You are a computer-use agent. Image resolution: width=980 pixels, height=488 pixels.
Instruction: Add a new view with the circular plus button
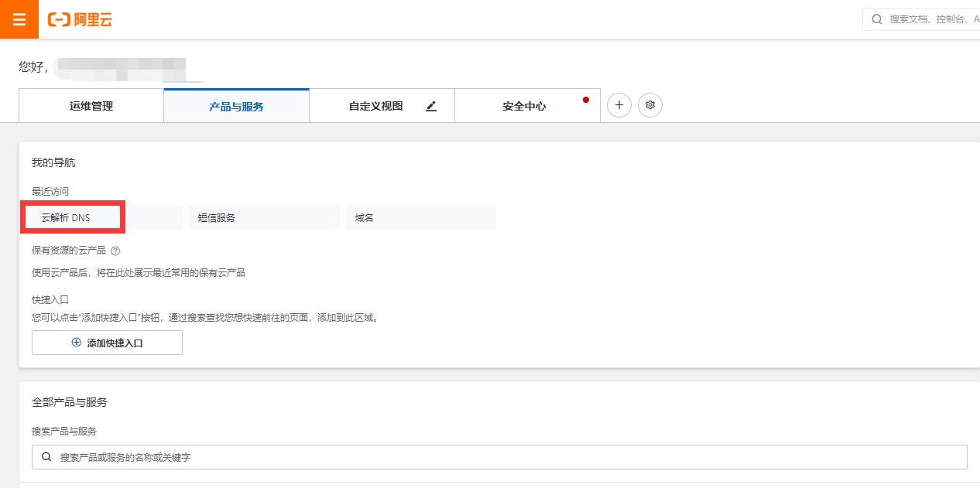619,105
